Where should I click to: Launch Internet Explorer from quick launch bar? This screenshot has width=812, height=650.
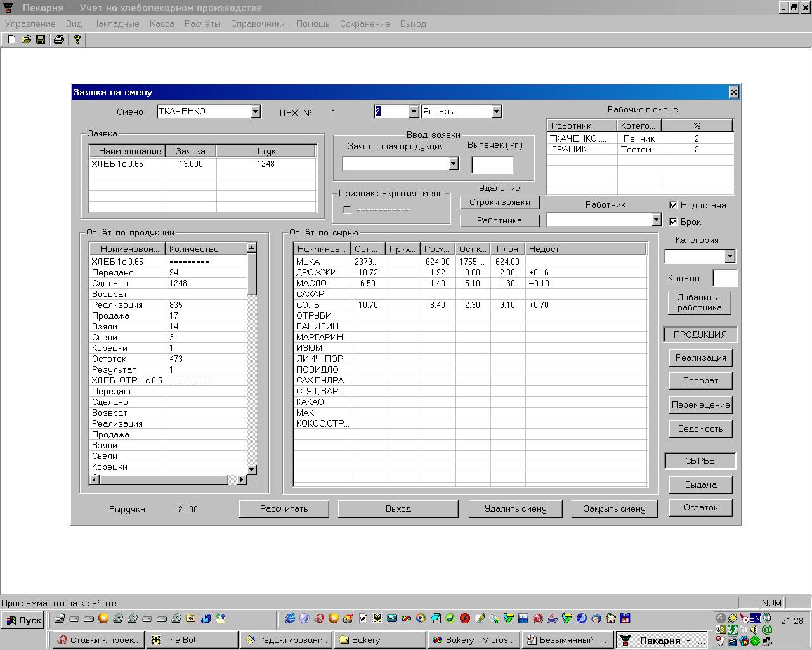(290, 618)
